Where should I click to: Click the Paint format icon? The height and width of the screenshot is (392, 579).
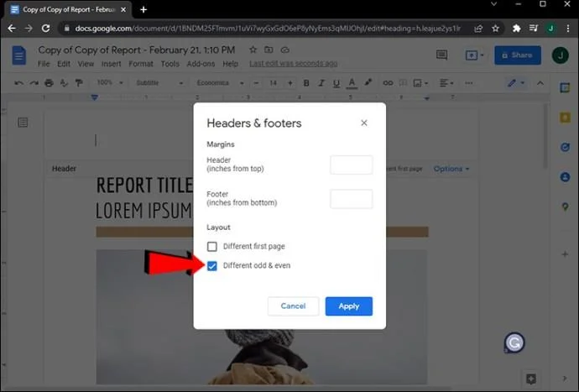coord(79,83)
